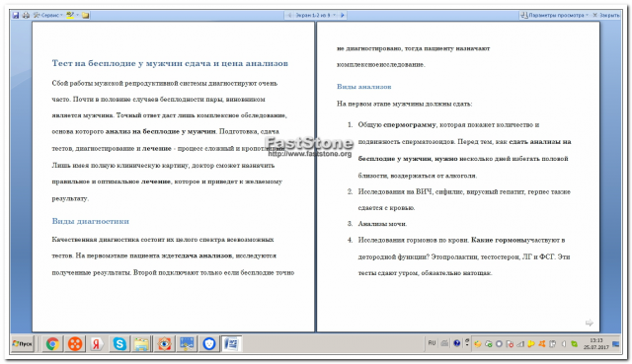
Task: Open the blue shield app icon
Action: [209, 344]
